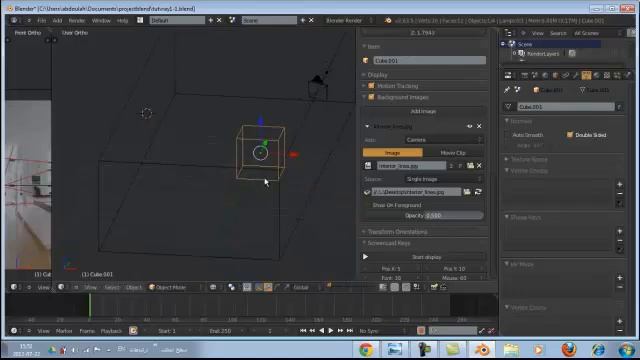Click the Add Image button

click(423, 111)
